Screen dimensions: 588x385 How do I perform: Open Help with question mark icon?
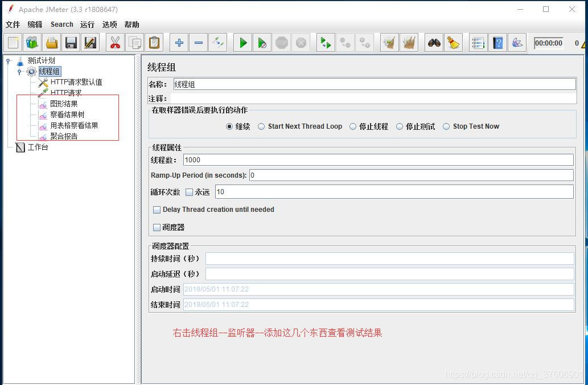pos(497,43)
